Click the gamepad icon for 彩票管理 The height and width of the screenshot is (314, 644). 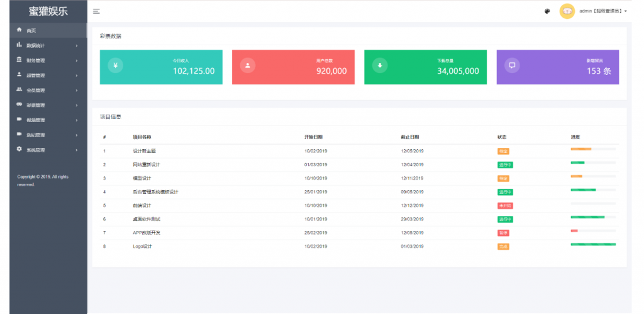coord(19,104)
